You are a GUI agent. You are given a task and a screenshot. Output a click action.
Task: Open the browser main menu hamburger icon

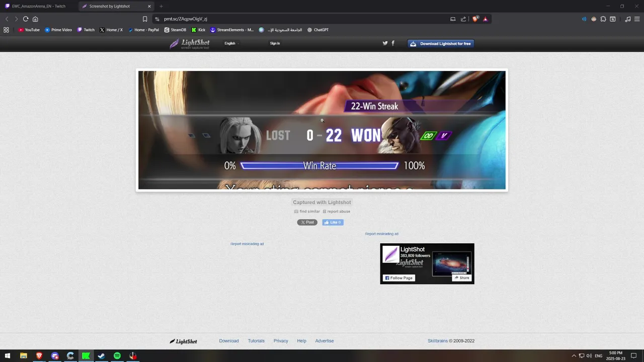pyautogui.click(x=637, y=19)
